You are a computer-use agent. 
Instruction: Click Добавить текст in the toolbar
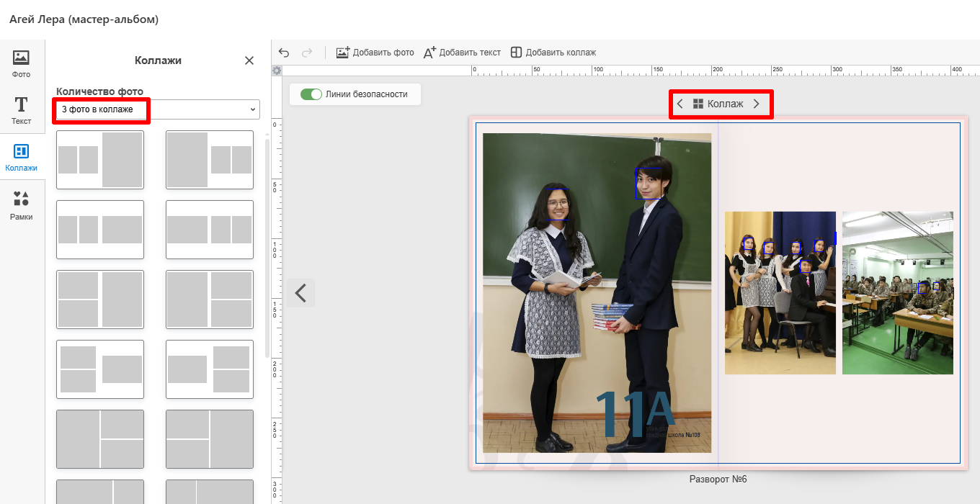click(x=462, y=53)
